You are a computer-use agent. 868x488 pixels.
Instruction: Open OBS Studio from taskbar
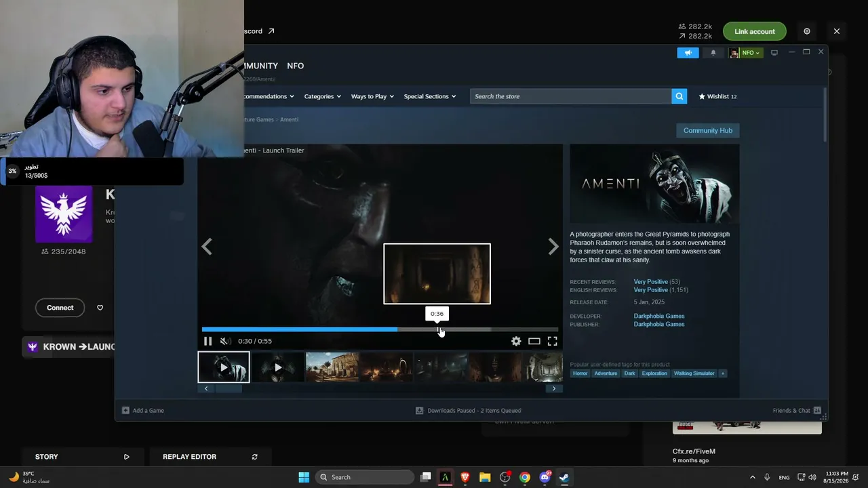coord(505,477)
